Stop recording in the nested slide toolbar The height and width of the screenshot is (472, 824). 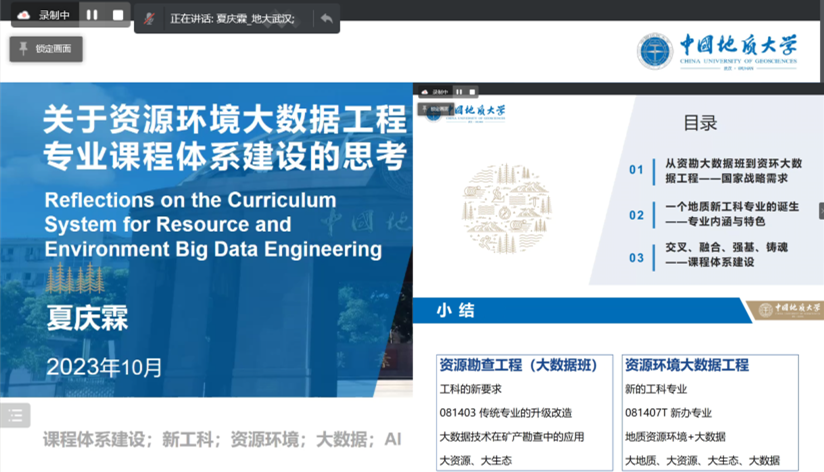(471, 92)
